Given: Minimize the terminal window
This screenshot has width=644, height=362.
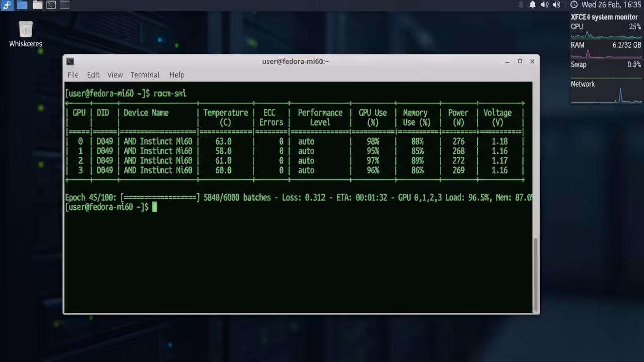Looking at the screenshot, I should pos(507,61).
